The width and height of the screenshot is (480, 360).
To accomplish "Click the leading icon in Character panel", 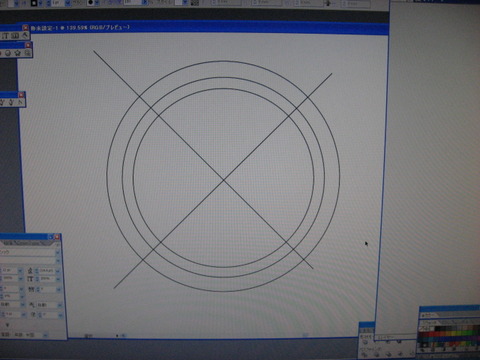I will 30,270.
